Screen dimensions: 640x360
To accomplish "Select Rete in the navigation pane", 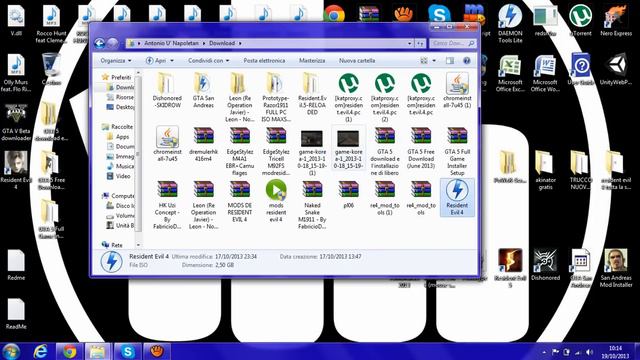I will coord(112,245).
